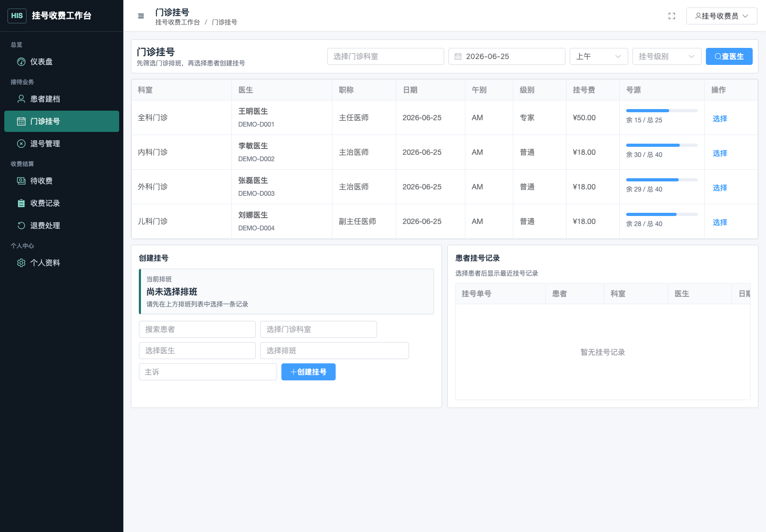The height and width of the screenshot is (532, 766).
Task: Go to 退号管理 page
Action: [x=62, y=144]
